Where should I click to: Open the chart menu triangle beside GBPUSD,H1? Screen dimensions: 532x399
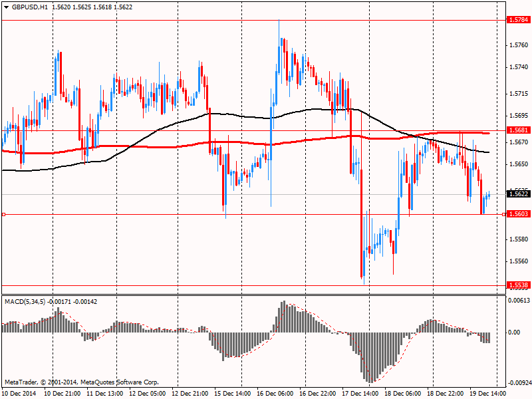coord(7,7)
